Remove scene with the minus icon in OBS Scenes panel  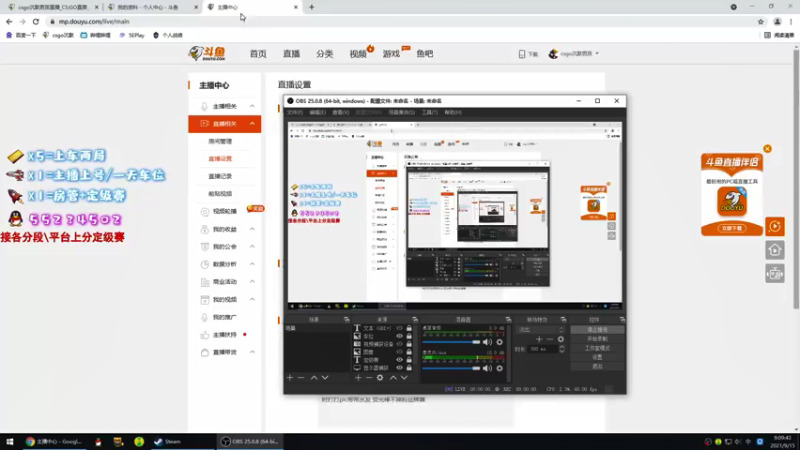pyautogui.click(x=301, y=378)
